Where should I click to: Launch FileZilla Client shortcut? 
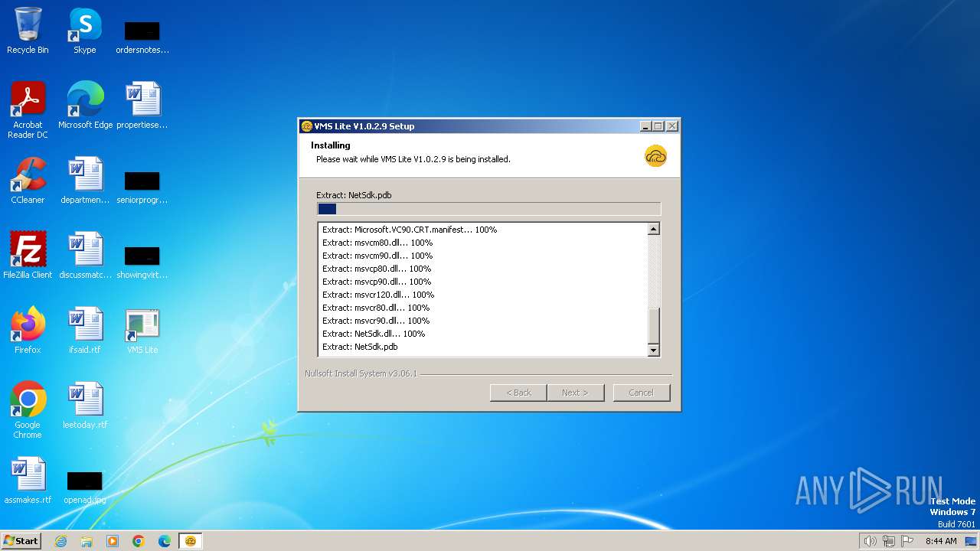pos(28,255)
